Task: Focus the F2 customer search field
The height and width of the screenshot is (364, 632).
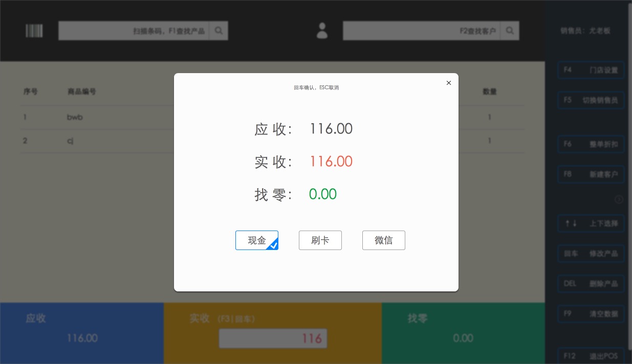Action: (421, 31)
